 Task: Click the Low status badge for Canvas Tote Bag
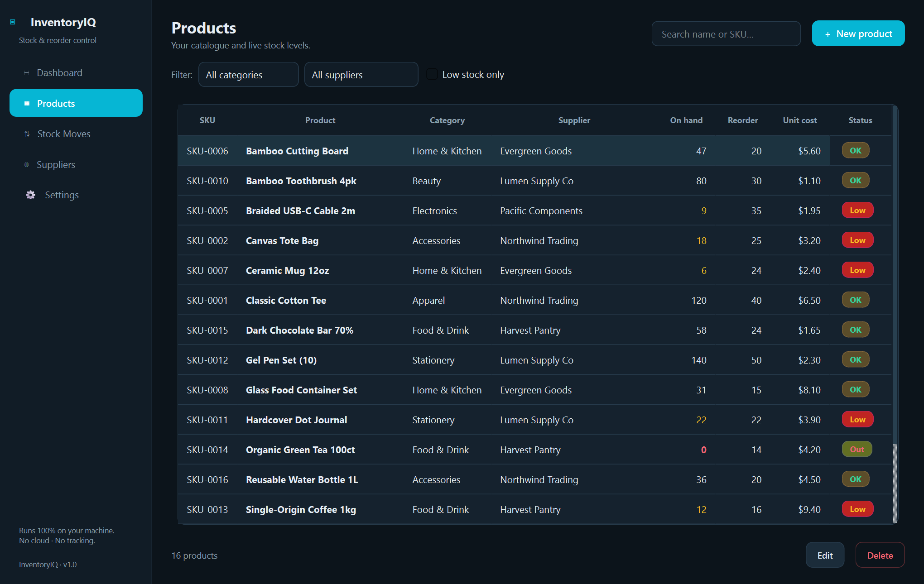(x=857, y=240)
